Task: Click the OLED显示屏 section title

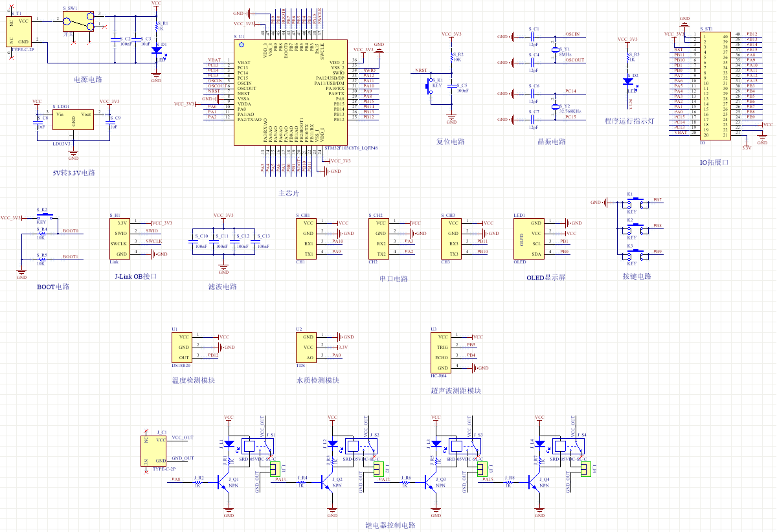Action: 546,278
